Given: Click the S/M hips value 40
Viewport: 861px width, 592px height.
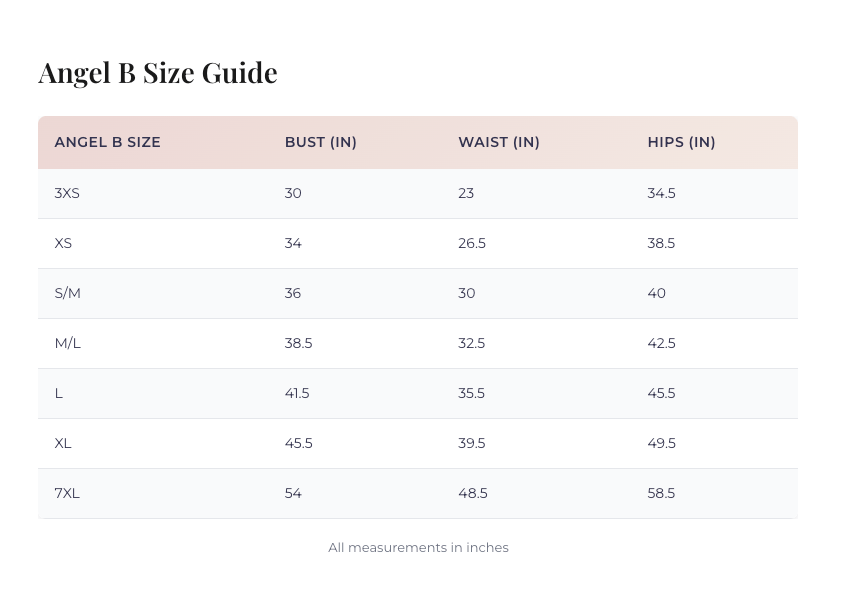Looking at the screenshot, I should [656, 293].
